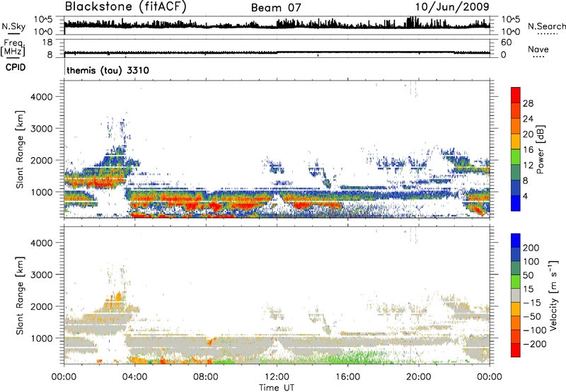Click the '16' power scale value
Viewport: 566px width, 392px height.
point(528,150)
